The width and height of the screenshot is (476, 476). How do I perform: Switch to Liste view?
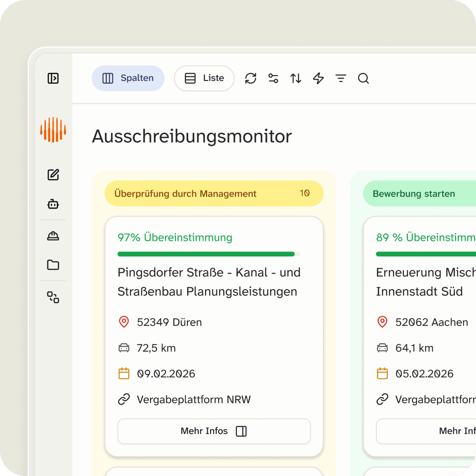pos(204,78)
